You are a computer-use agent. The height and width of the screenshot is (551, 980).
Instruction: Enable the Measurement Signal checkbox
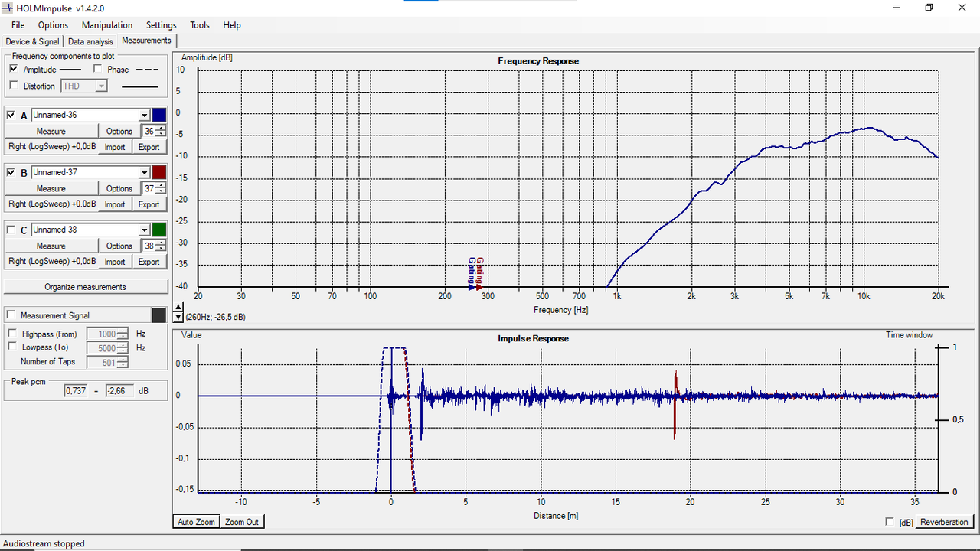coord(11,315)
